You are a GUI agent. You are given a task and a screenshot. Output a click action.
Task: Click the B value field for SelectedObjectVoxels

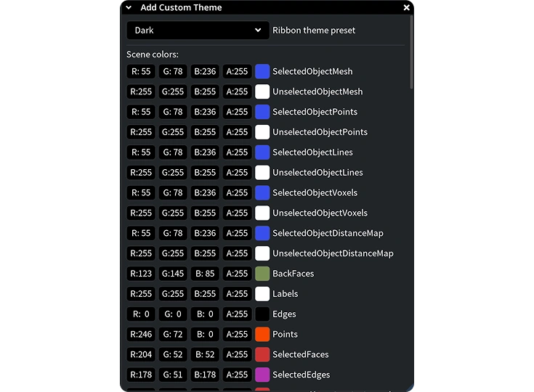click(x=205, y=192)
